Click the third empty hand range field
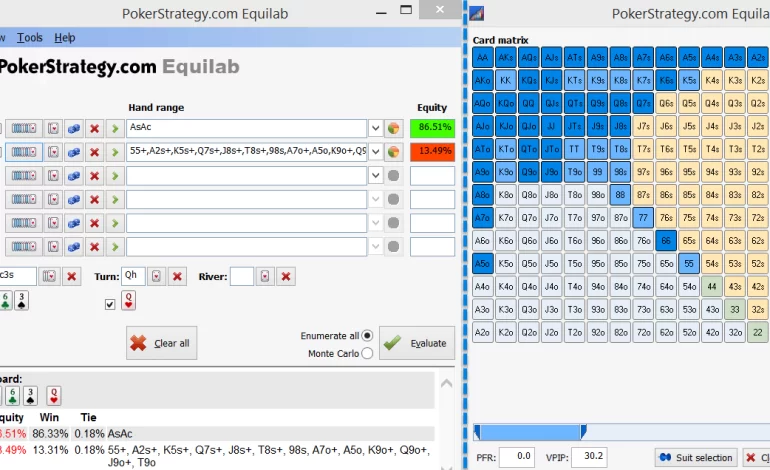770x470 pixels. [x=247, y=176]
